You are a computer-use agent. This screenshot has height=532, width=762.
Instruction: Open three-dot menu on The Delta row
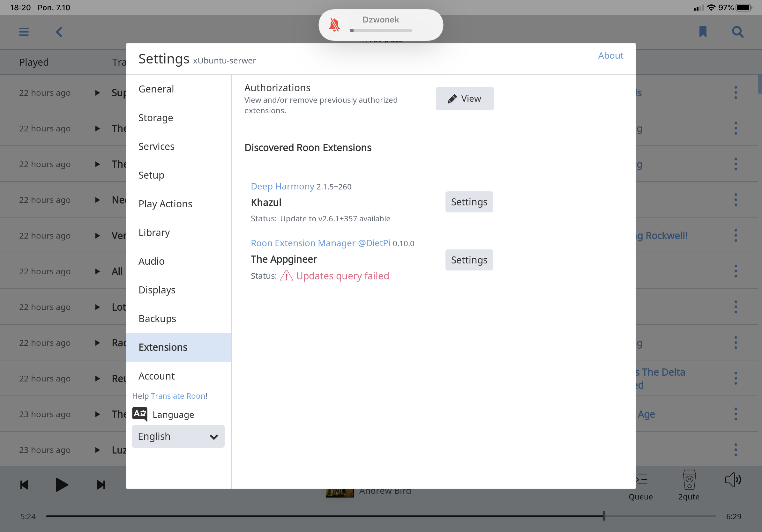pyautogui.click(x=736, y=379)
